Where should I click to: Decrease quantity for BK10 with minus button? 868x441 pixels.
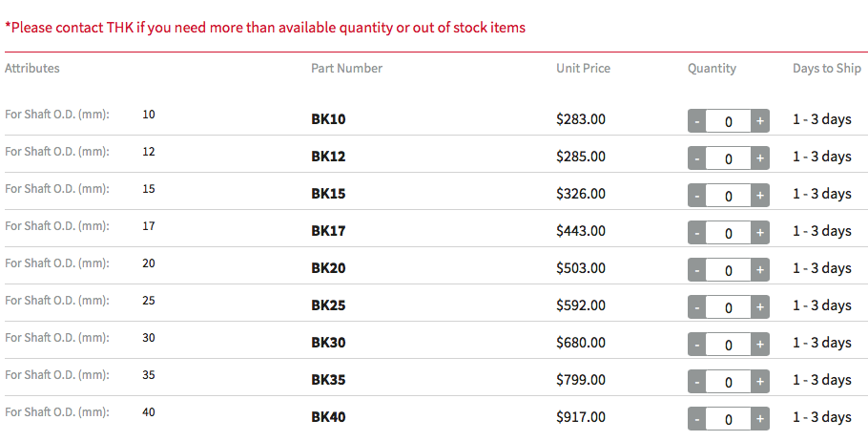[x=697, y=121]
